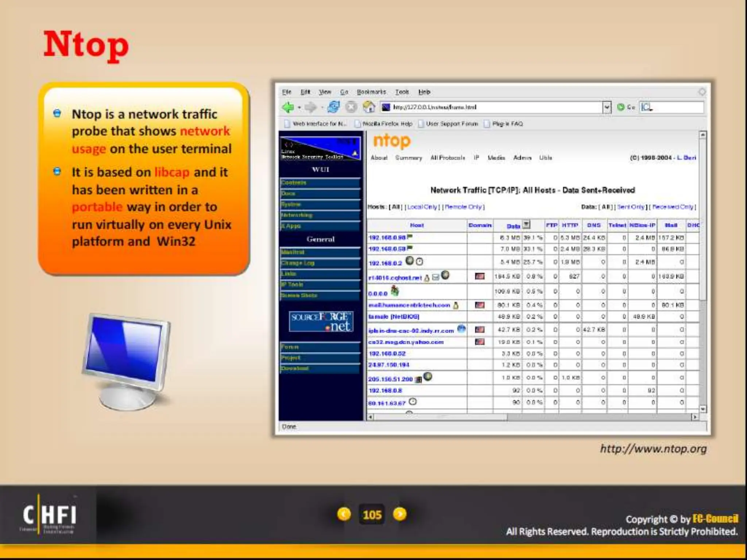The image size is (747, 560).
Task: Open host cs32.msg.dcn.yahoo.com
Action: 406,342
